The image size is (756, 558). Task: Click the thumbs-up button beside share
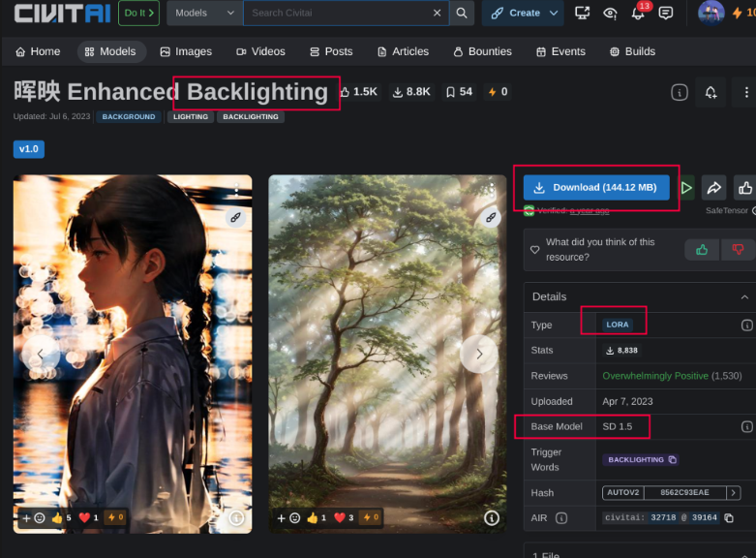[x=745, y=188]
